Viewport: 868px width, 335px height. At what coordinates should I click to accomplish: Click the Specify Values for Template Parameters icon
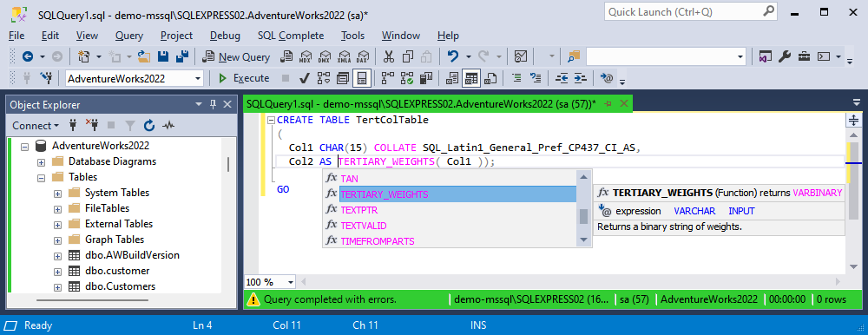point(607,78)
